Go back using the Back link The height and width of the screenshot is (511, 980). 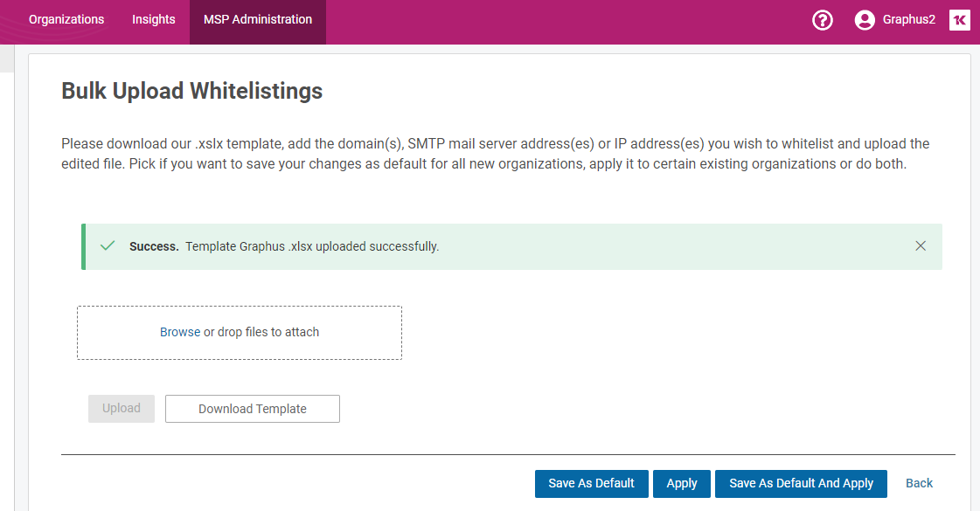tap(919, 484)
